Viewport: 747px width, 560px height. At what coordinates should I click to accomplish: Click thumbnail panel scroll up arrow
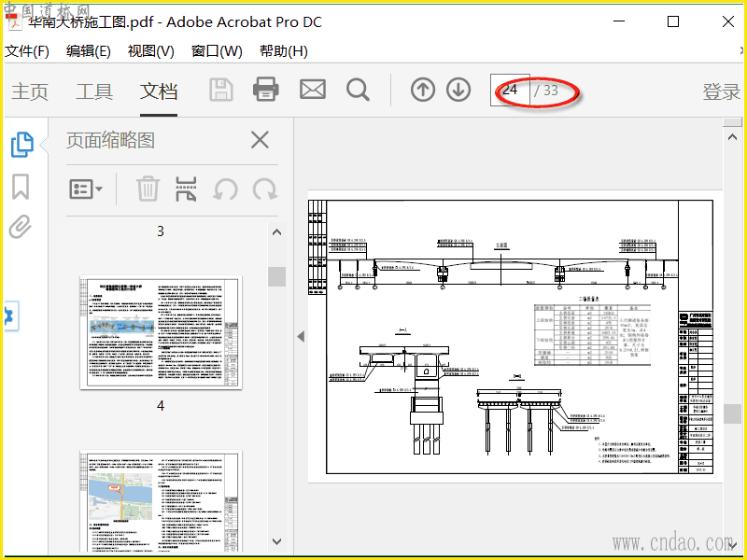(x=276, y=232)
